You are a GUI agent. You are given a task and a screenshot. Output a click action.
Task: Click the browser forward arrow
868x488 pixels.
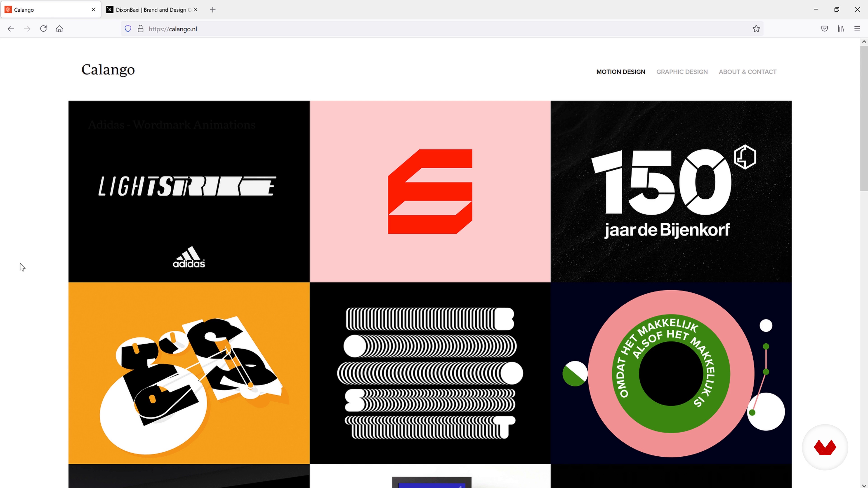(x=27, y=29)
